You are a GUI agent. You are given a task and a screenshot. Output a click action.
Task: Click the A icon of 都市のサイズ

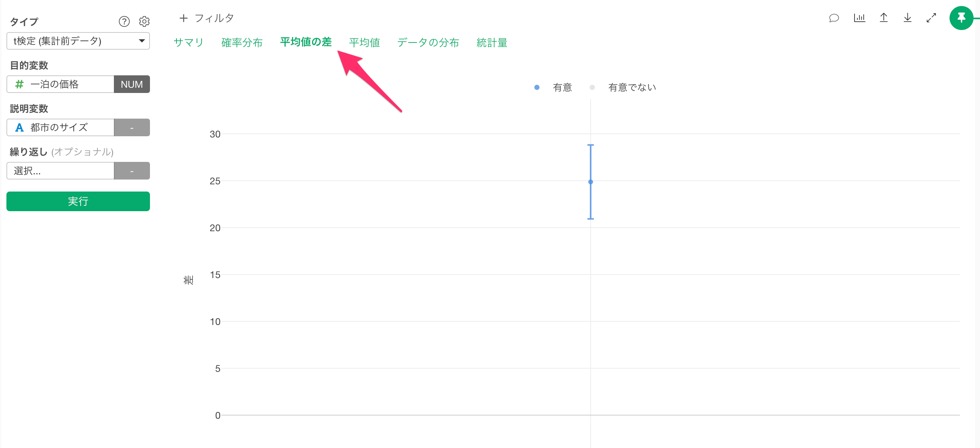tap(19, 127)
